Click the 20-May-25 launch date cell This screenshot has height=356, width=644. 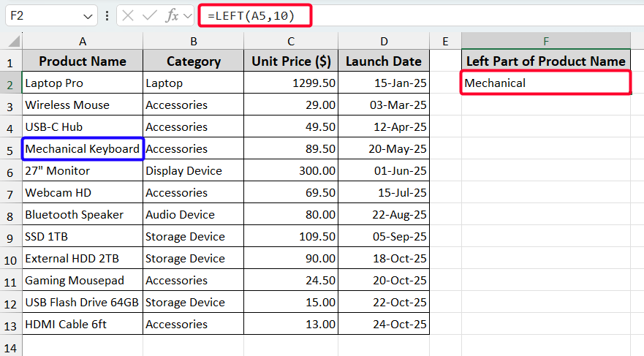tap(384, 148)
